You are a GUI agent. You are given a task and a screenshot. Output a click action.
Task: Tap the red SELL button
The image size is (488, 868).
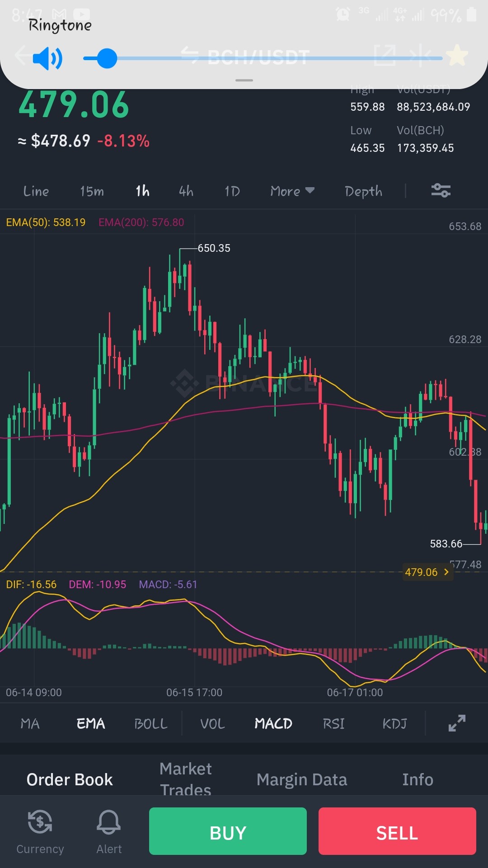point(397,831)
